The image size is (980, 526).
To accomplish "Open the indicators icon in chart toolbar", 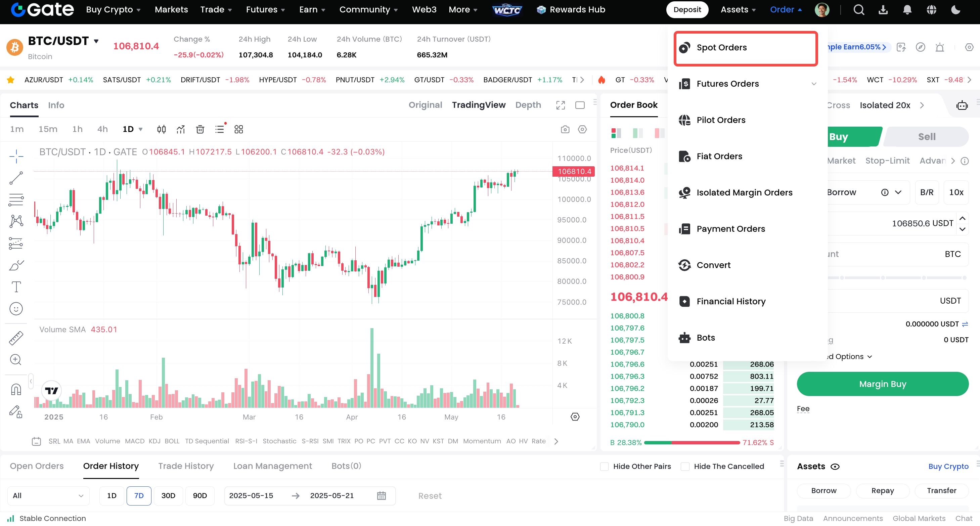I will 181,129.
